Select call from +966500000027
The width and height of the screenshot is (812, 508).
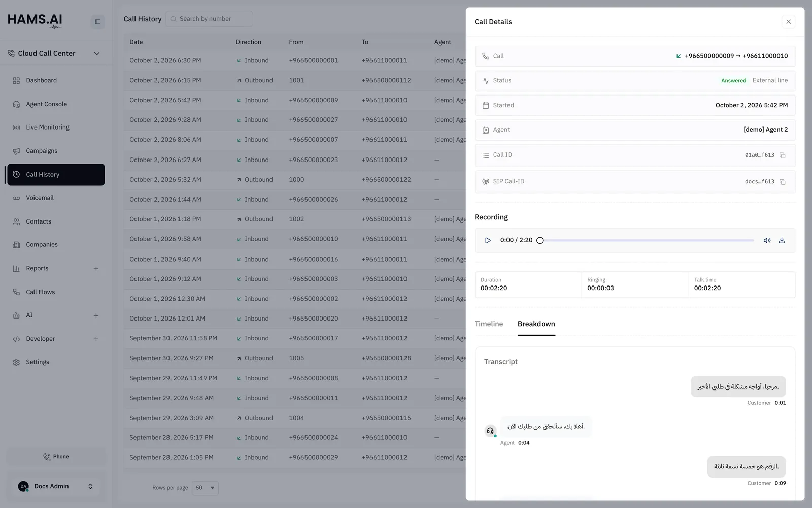click(294, 120)
